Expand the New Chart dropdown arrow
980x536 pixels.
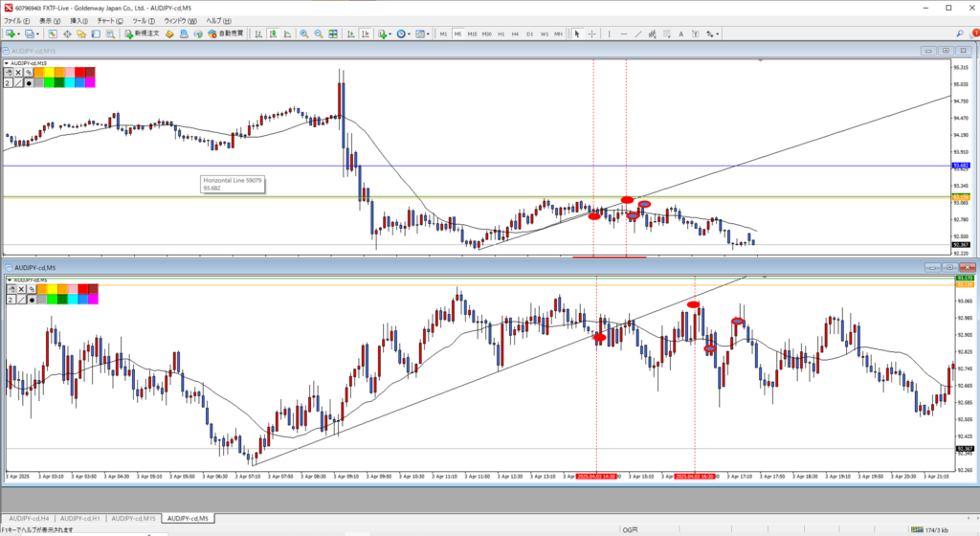click(x=19, y=34)
